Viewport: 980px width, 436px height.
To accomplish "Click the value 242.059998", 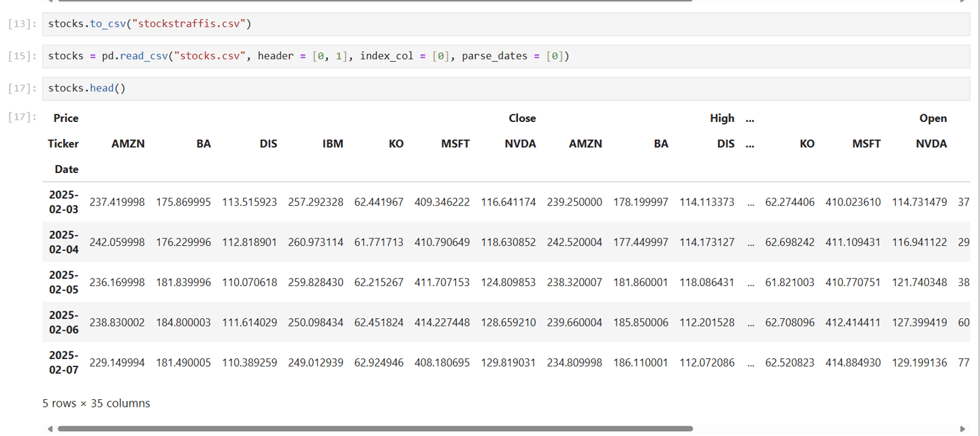I will pyautogui.click(x=117, y=243).
